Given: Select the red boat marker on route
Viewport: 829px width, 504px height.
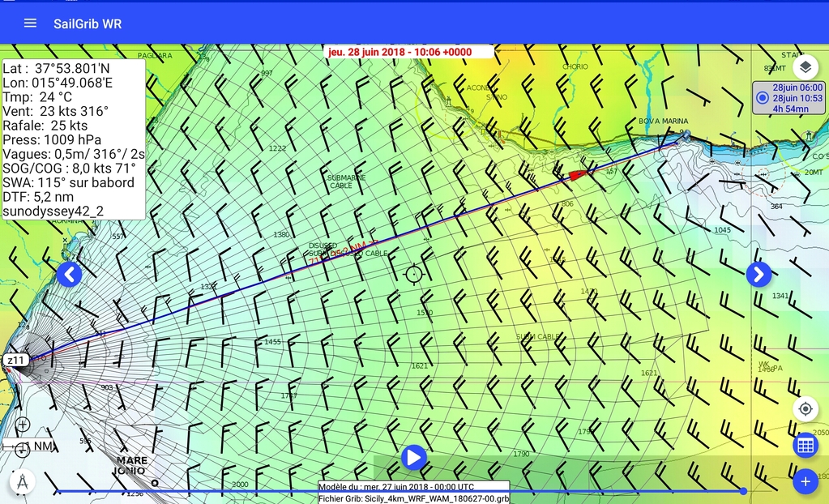Looking at the screenshot, I should click(576, 174).
